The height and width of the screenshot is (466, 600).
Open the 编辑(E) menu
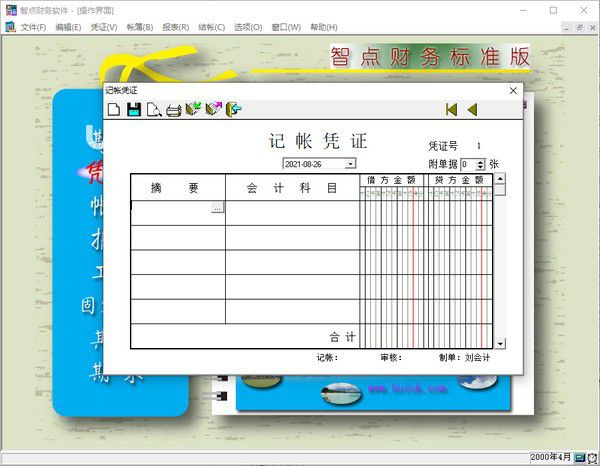point(68,27)
